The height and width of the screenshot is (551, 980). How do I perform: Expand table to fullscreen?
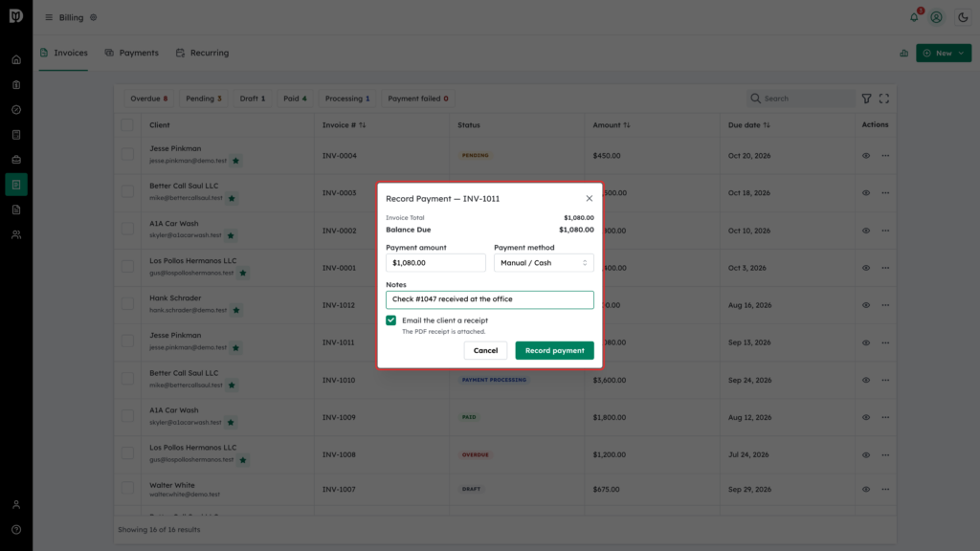[883, 99]
